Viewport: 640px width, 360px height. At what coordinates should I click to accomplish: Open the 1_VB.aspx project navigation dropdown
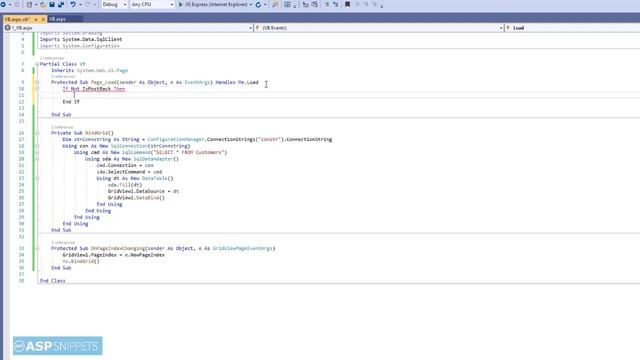tap(129, 28)
